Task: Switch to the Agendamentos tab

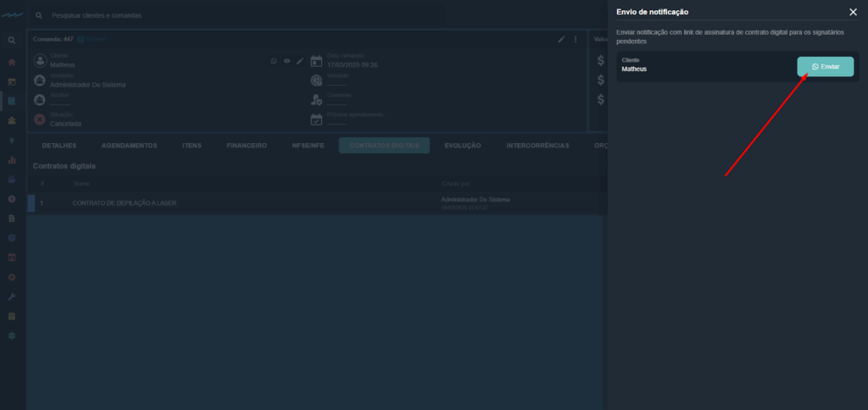Action: tap(129, 146)
